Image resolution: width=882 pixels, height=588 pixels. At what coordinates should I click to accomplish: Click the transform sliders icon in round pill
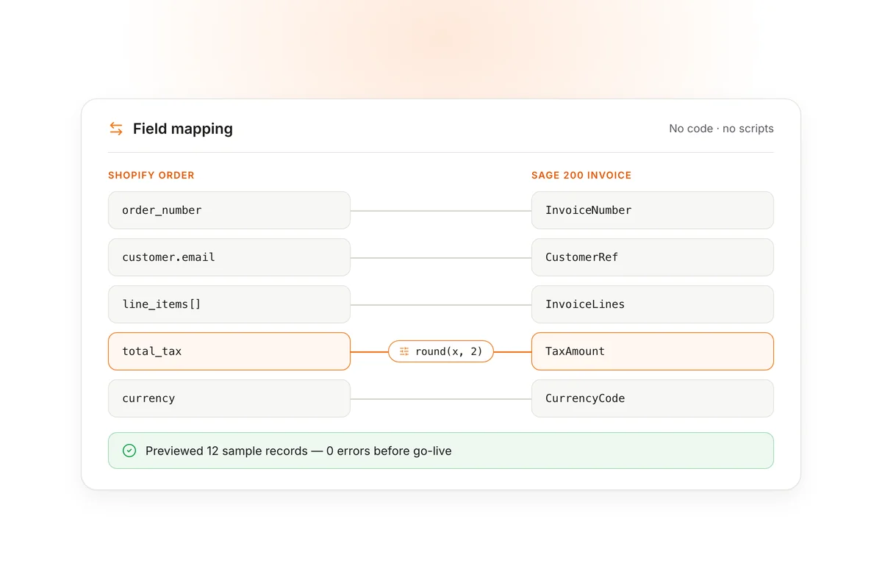click(404, 351)
